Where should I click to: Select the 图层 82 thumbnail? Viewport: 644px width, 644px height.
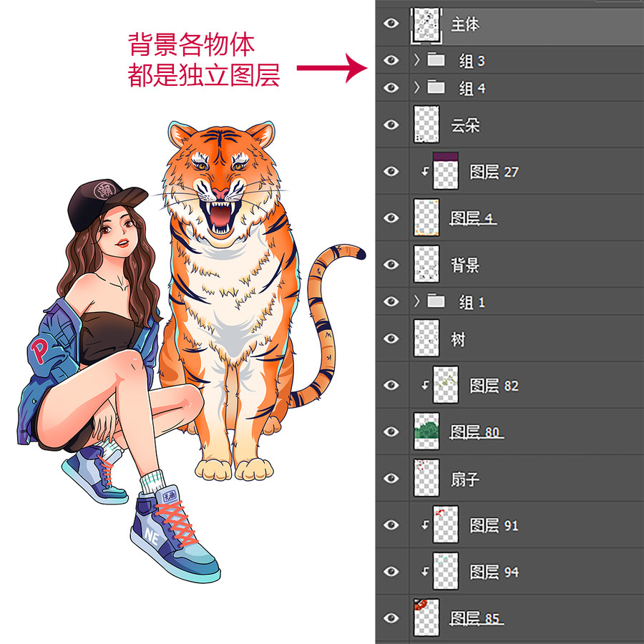[446, 385]
